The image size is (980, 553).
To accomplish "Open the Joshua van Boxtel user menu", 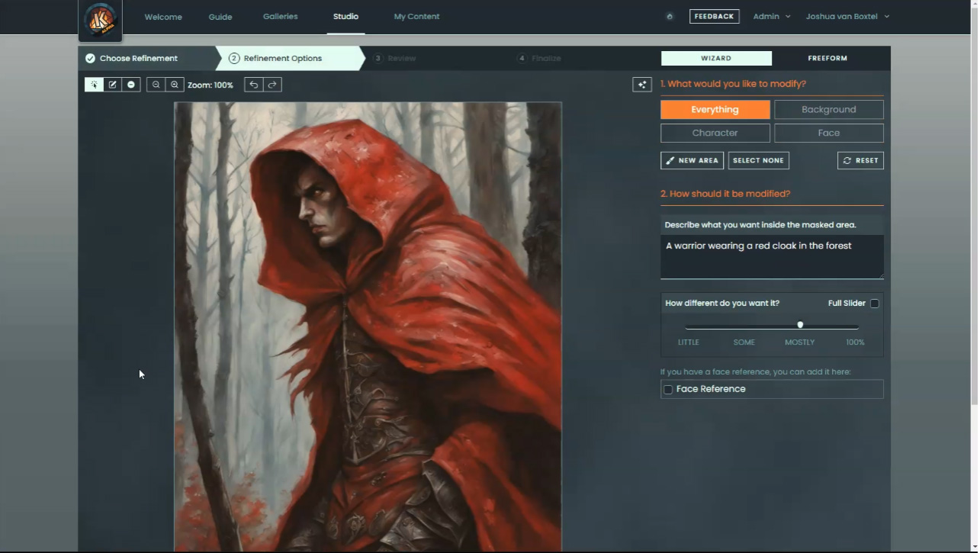I will (847, 17).
